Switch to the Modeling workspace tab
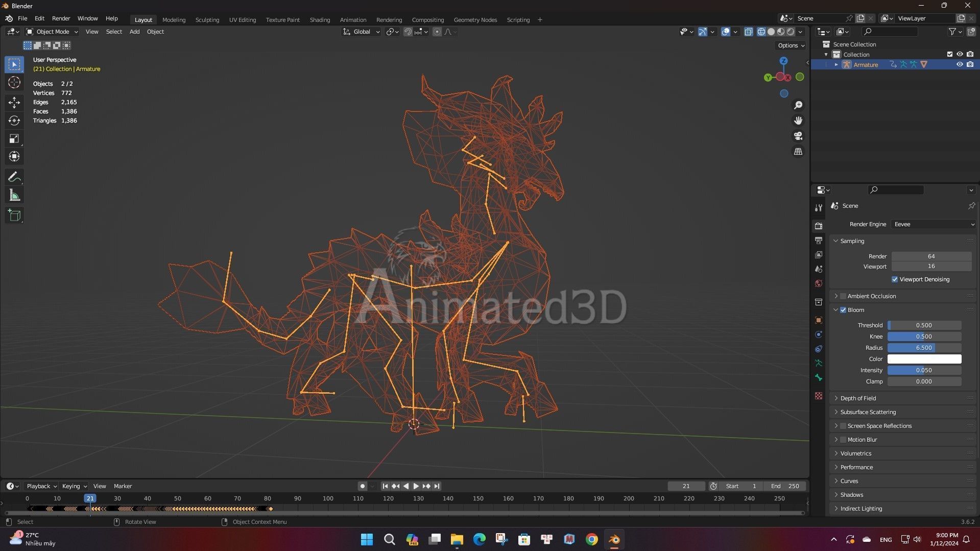The width and height of the screenshot is (980, 551). point(174,20)
